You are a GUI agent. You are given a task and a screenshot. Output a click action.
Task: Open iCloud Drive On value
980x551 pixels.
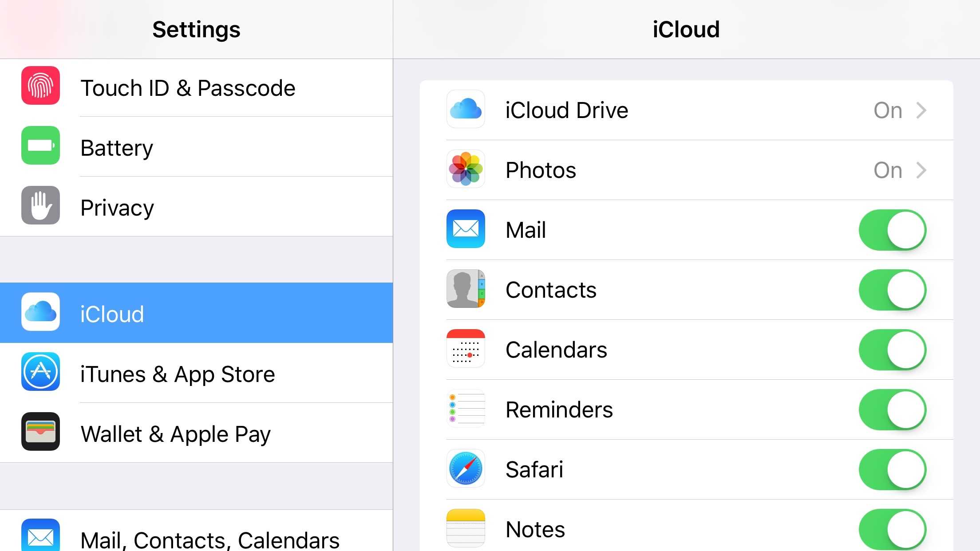pos(888,110)
